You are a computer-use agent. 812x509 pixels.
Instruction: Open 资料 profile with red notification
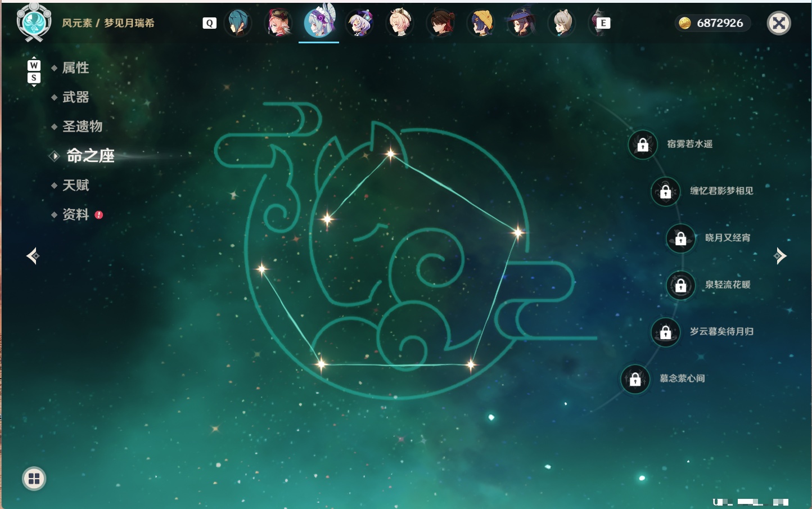tap(76, 214)
